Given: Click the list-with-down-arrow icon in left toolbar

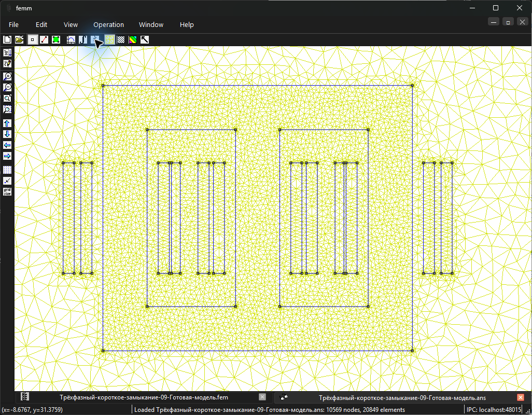Looking at the screenshot, I should point(7,52).
